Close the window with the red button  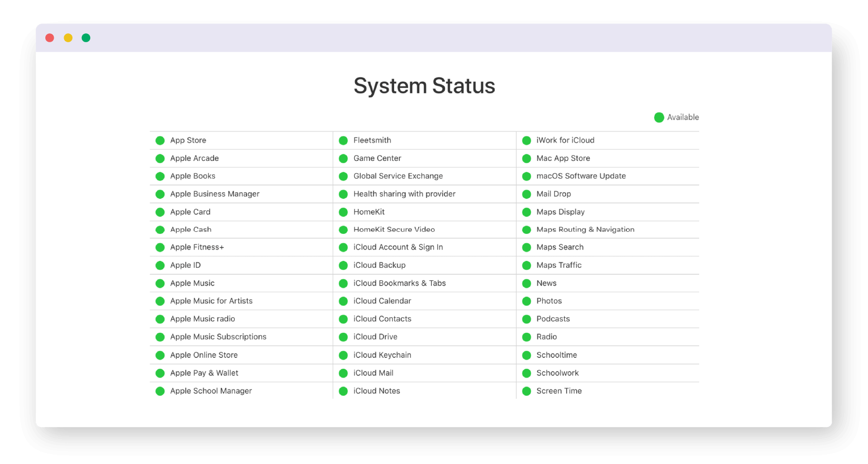point(50,37)
